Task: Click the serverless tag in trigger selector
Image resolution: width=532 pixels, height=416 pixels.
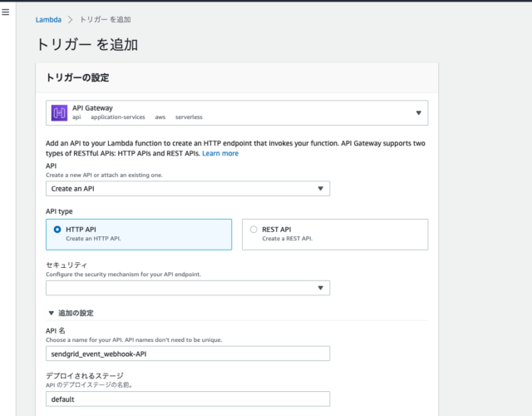Action: point(189,117)
